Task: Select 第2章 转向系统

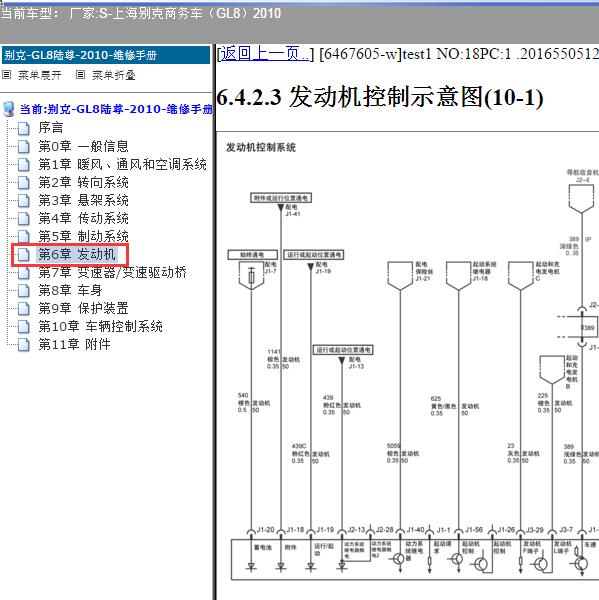Action: click(x=83, y=183)
